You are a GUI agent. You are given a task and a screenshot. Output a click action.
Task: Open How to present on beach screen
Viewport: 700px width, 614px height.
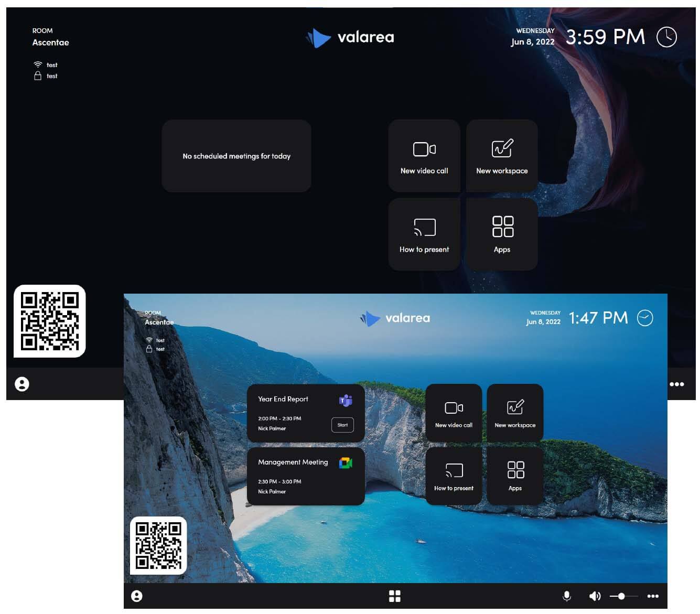(x=454, y=476)
